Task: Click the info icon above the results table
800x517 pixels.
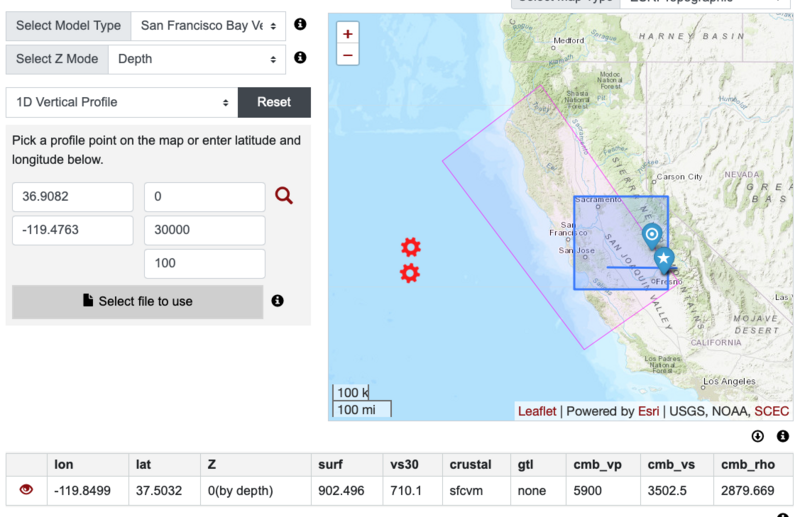Action: coord(783,436)
